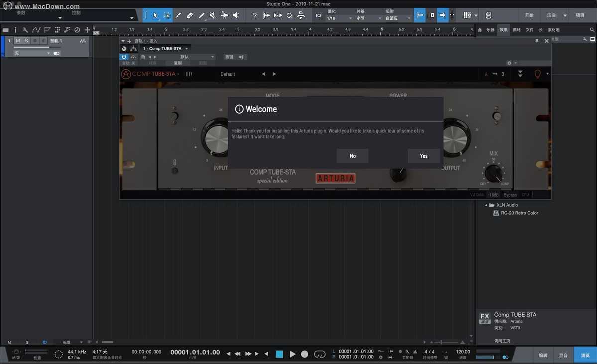
Task: Click the wrench options icon above tracks
Action: 25,30
